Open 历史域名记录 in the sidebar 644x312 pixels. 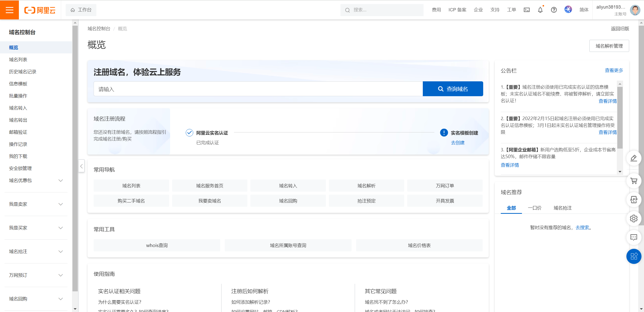pyautogui.click(x=23, y=72)
